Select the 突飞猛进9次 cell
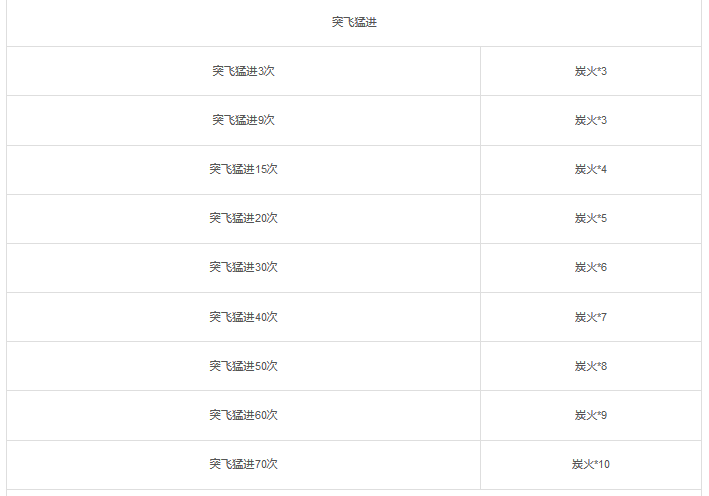 tap(243, 120)
